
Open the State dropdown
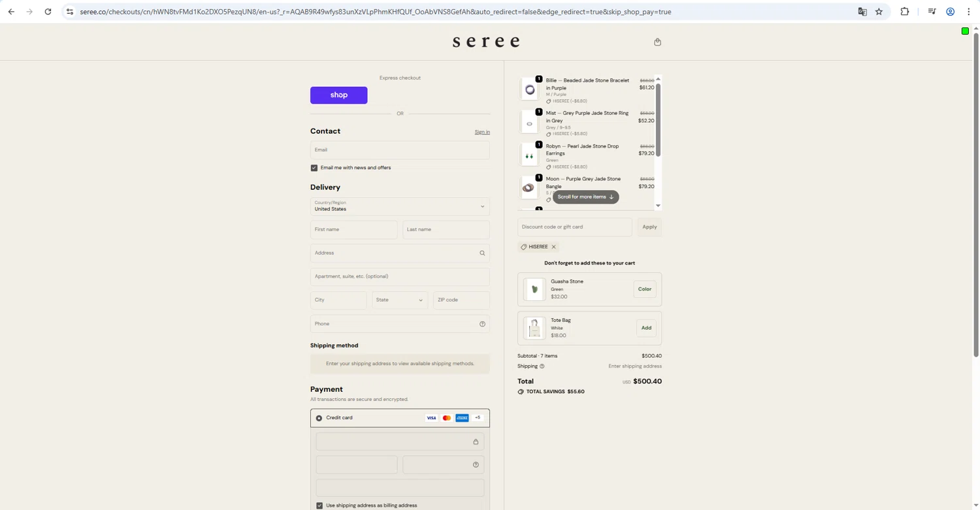coord(400,300)
